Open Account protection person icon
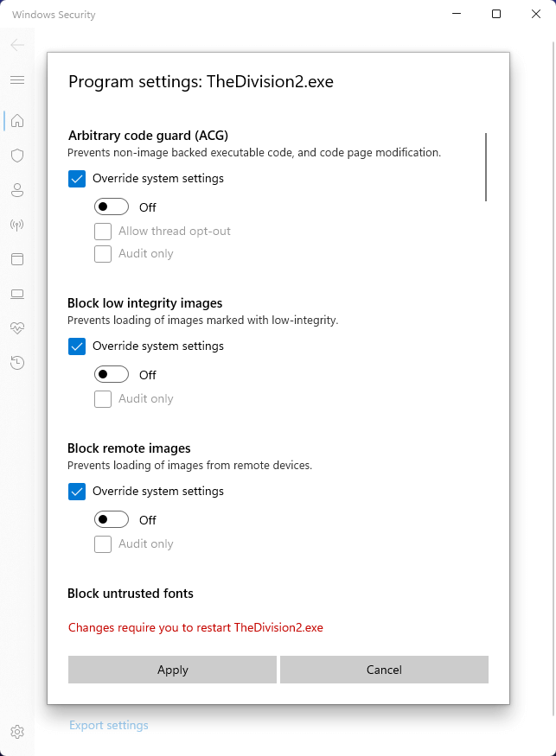Viewport: 556px width, 756px height. [17, 190]
